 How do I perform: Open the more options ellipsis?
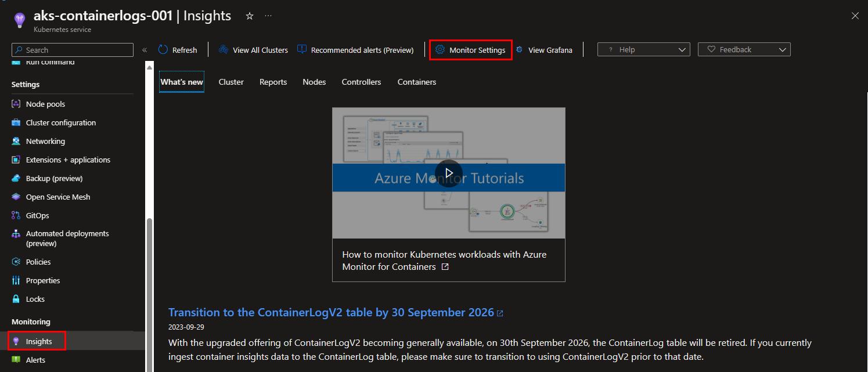click(x=268, y=16)
